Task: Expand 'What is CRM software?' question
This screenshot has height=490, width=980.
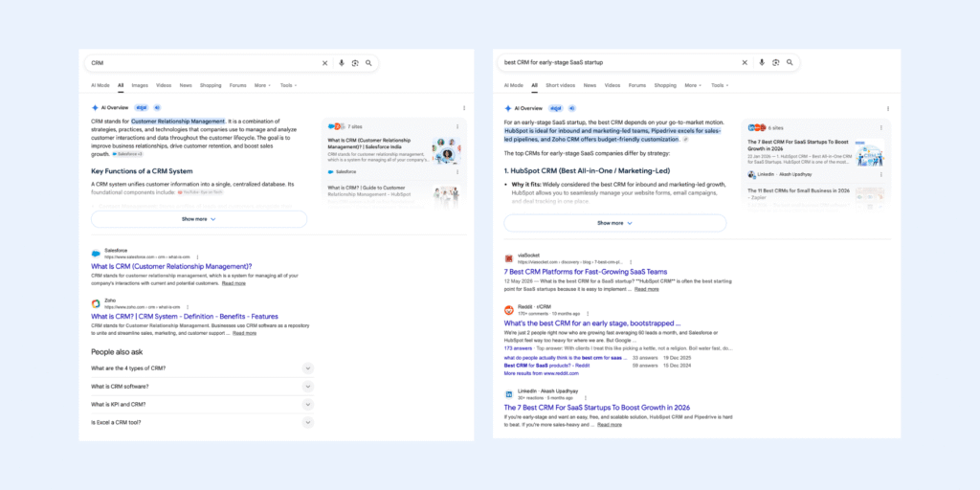Action: pyautogui.click(x=202, y=387)
